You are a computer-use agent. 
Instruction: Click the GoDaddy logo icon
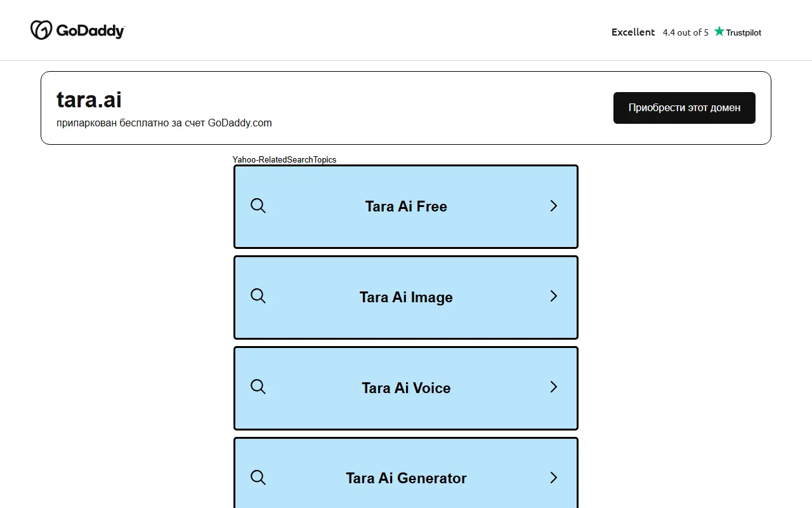click(x=41, y=30)
